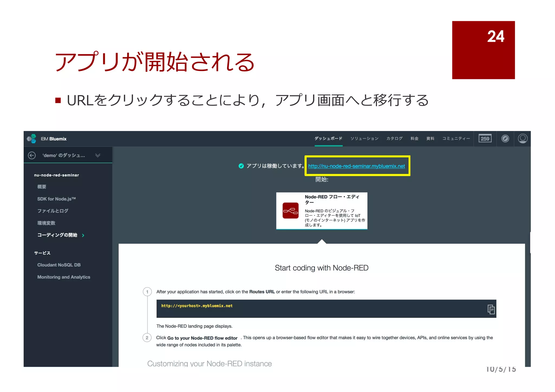Click the 'Start coding with Node-RED' heading
Screen dimensions: 555x392
pos(321,268)
